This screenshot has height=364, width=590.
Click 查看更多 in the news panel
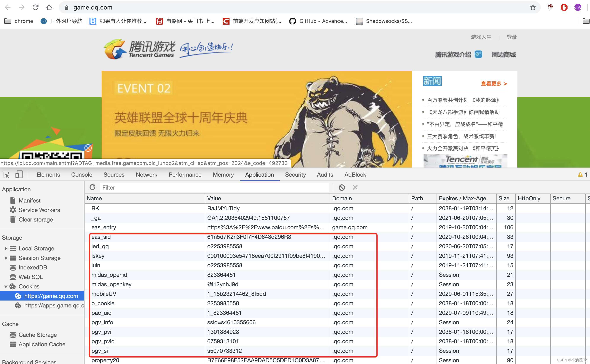pos(494,84)
